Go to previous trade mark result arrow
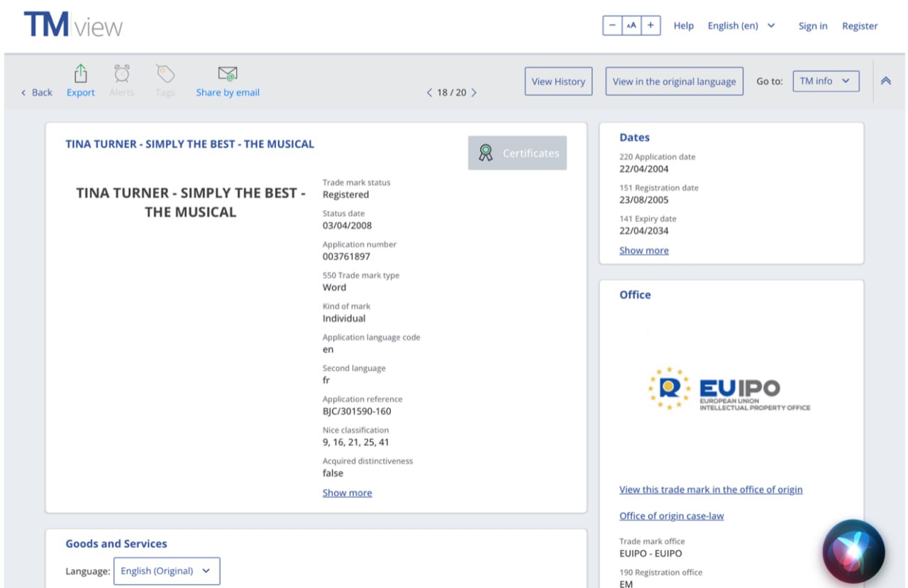 coord(429,93)
